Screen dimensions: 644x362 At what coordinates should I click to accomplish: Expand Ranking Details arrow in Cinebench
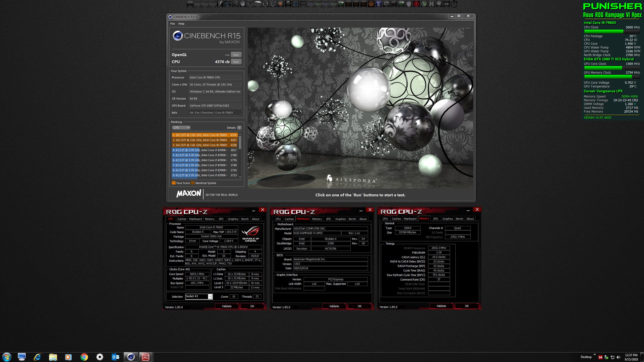point(239,128)
